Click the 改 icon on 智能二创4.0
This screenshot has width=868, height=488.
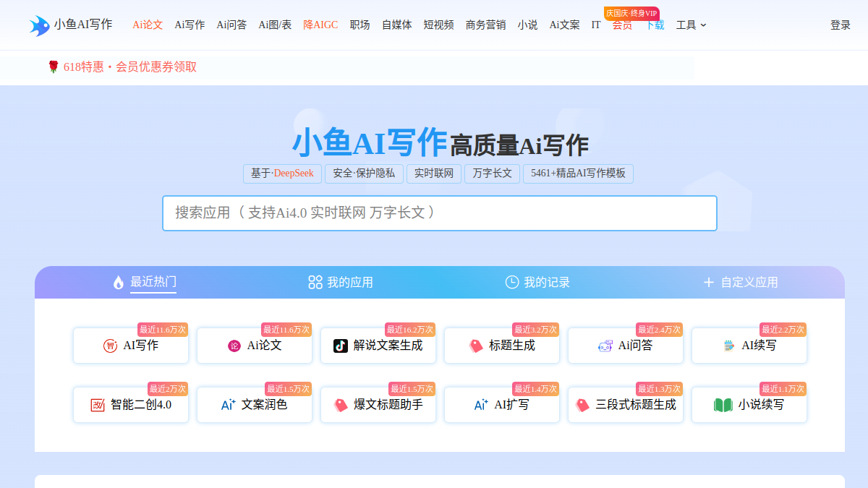point(98,405)
